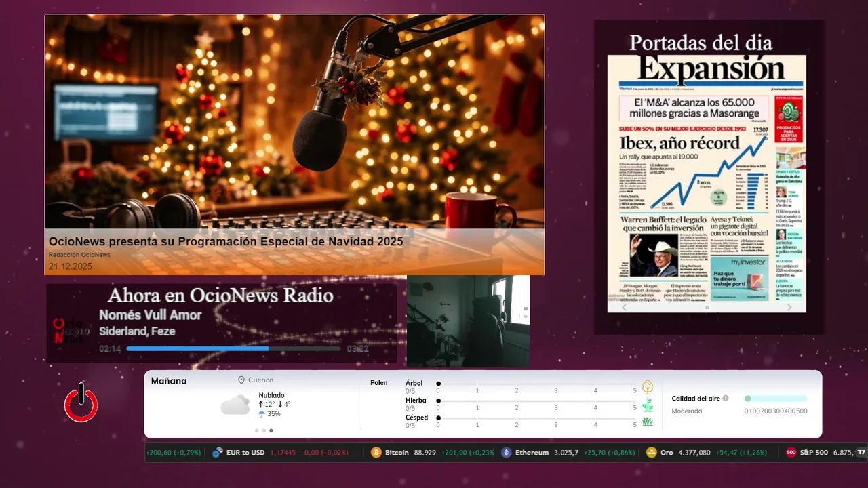
Task: Click the Cuenca location name
Action: tap(261, 380)
